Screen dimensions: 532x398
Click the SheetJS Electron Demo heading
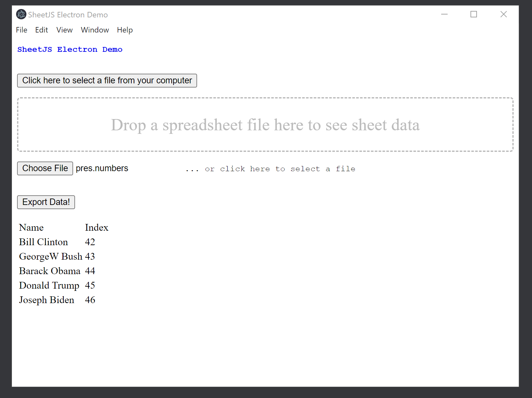[x=70, y=49]
